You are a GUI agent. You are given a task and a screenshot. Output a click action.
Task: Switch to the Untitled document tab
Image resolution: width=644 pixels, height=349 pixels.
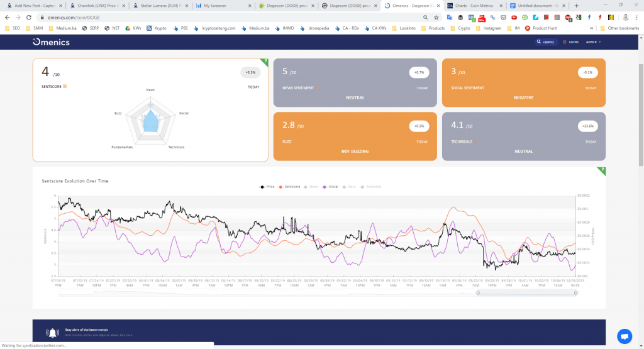(x=538, y=6)
